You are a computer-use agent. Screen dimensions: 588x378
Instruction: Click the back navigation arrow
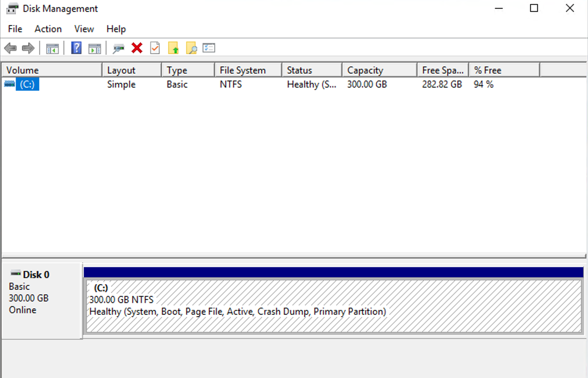[10, 48]
